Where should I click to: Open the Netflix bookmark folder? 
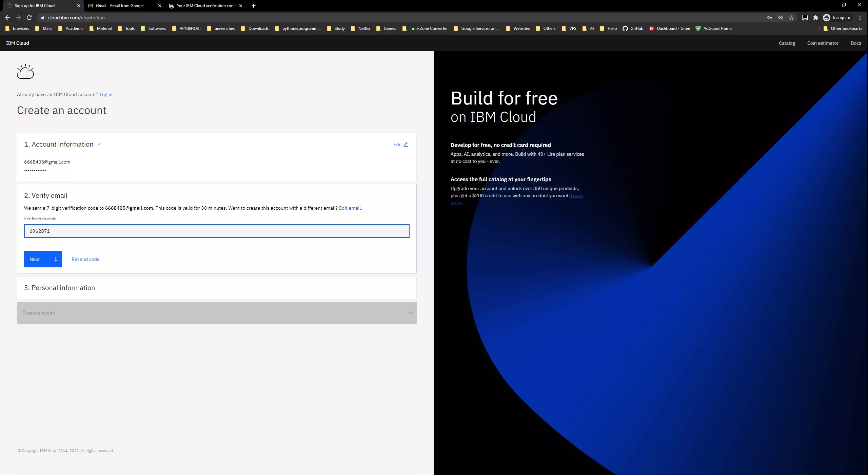pos(360,28)
